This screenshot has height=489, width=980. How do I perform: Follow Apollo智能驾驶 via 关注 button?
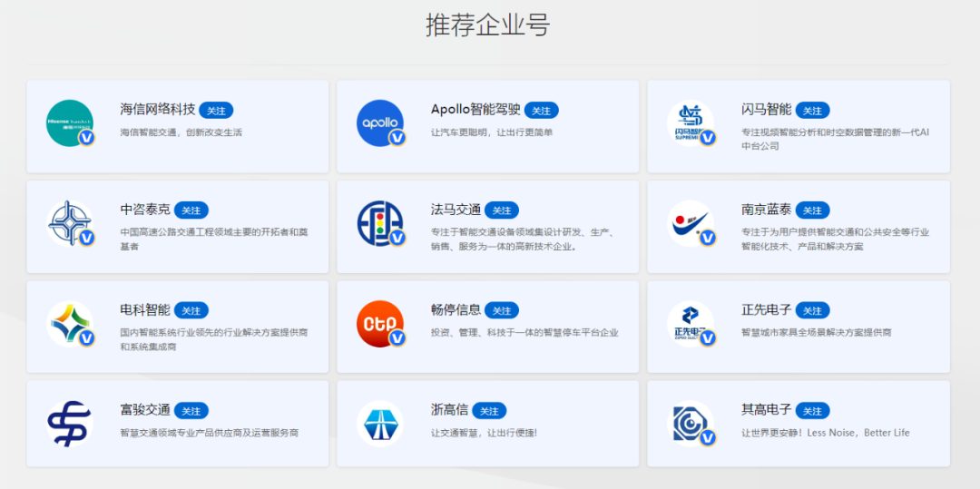541,111
